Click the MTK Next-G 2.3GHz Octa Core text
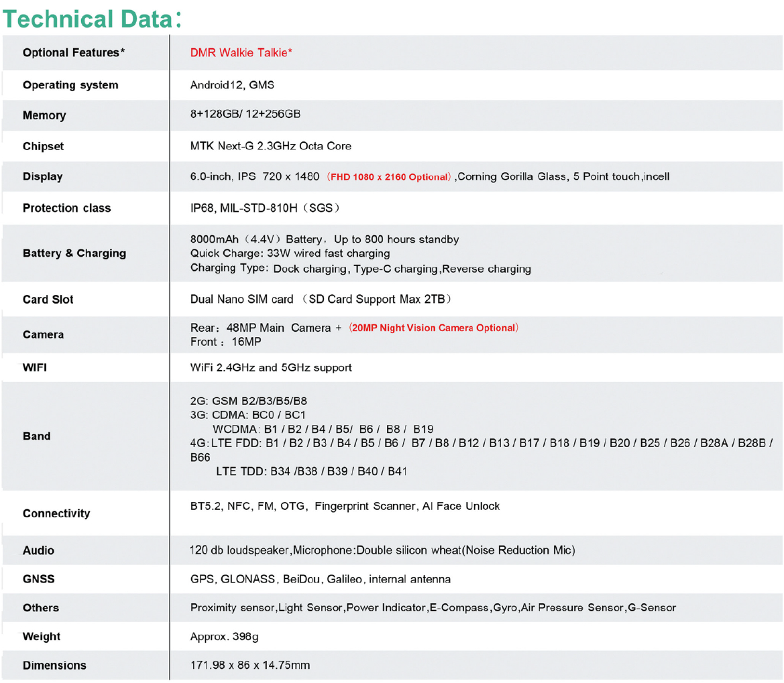Viewport: 784px width, 683px height. coord(271,146)
